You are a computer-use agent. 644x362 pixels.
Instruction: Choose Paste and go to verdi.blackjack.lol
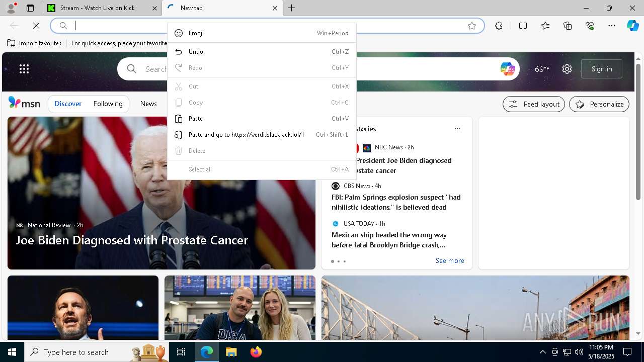tap(262, 135)
